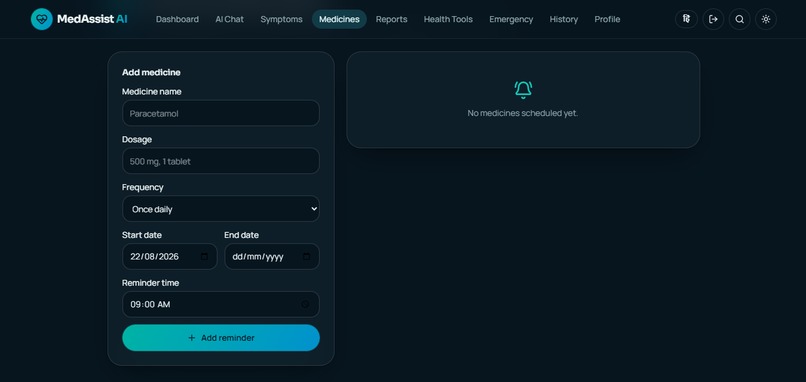
Task: Click the 'End date' label
Action: coord(242,235)
